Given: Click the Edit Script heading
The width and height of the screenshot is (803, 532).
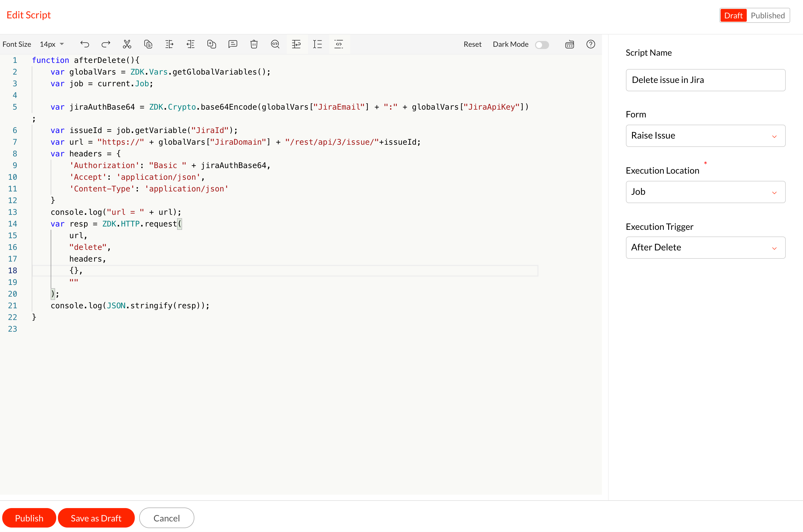Looking at the screenshot, I should (28, 15).
